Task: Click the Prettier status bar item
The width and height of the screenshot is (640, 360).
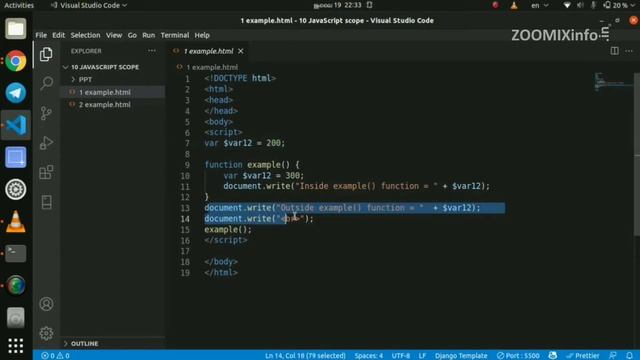Action: pos(582,356)
